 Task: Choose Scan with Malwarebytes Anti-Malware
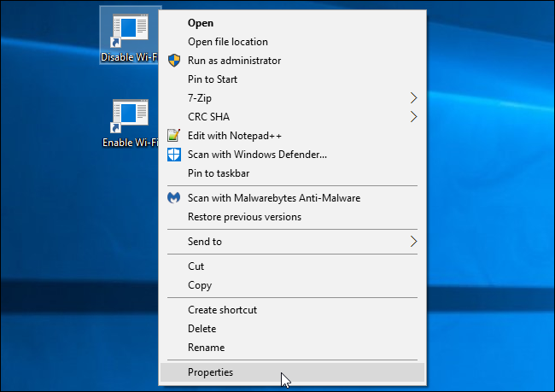click(x=292, y=198)
